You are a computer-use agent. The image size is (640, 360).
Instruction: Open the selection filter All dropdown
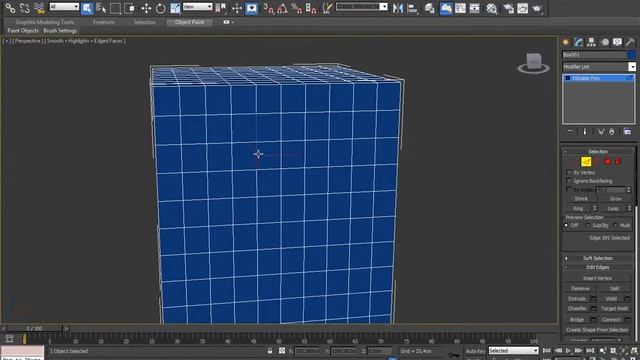[64, 7]
